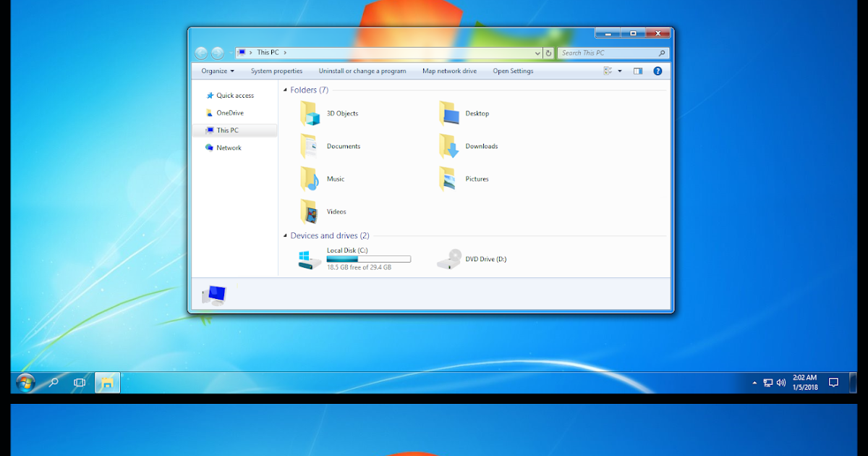Click Open Settings in the toolbar
Image resolution: width=868 pixels, height=456 pixels.
point(513,71)
